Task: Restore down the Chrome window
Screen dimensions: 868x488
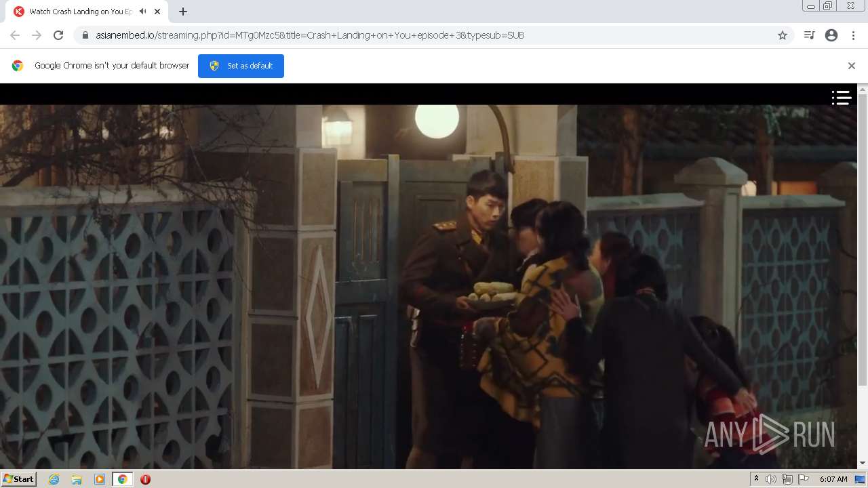Action: (828, 6)
